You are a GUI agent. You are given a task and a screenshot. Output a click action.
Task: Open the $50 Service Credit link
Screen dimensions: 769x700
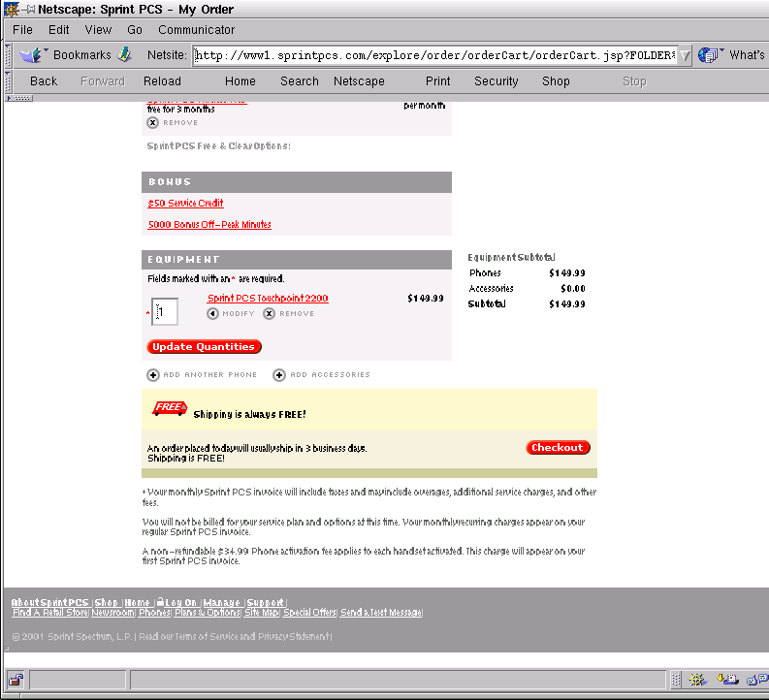(185, 203)
